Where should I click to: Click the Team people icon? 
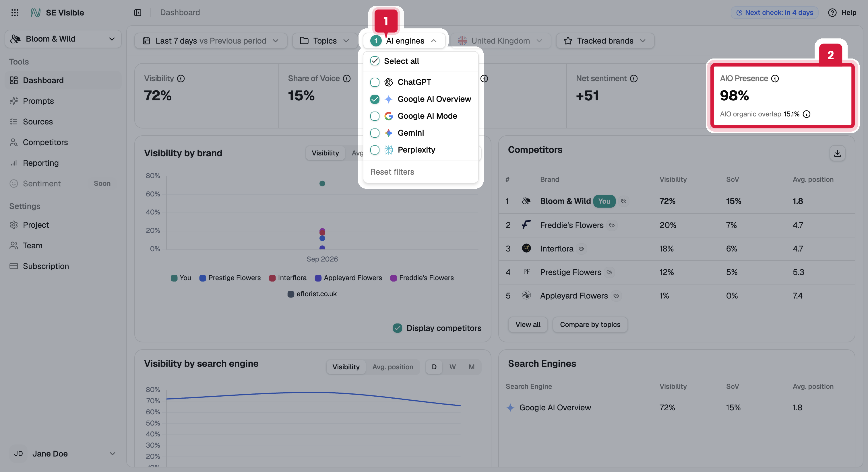point(13,245)
